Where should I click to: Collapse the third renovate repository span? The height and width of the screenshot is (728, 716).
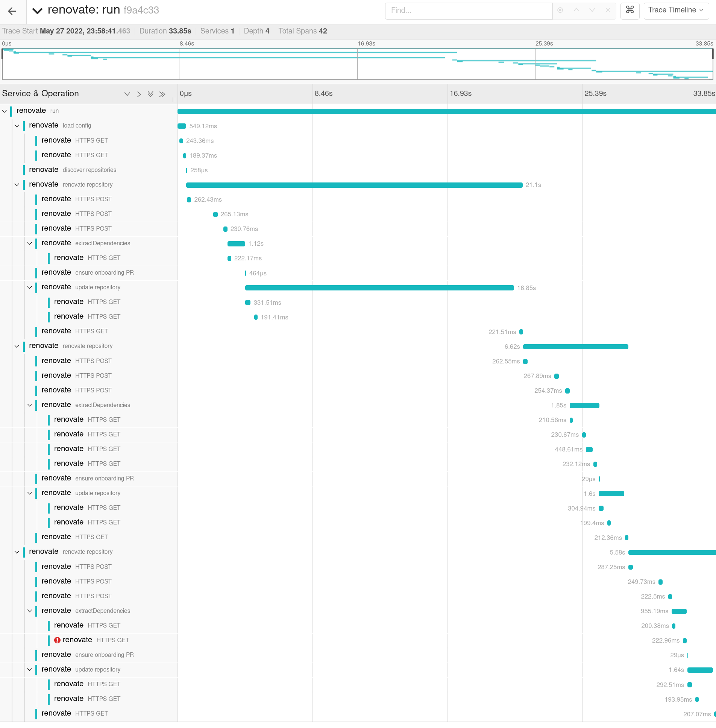click(17, 552)
